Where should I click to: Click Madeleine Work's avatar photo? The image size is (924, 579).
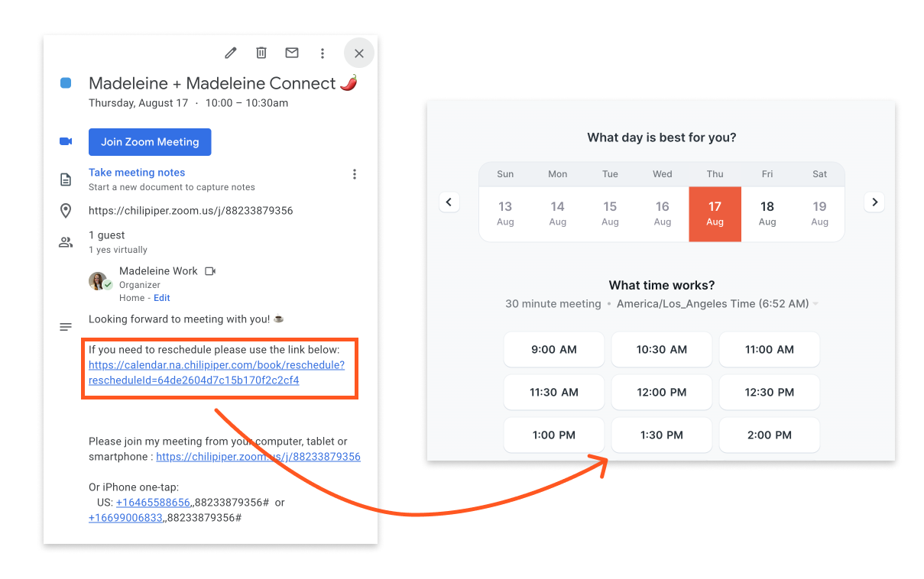tap(98, 280)
